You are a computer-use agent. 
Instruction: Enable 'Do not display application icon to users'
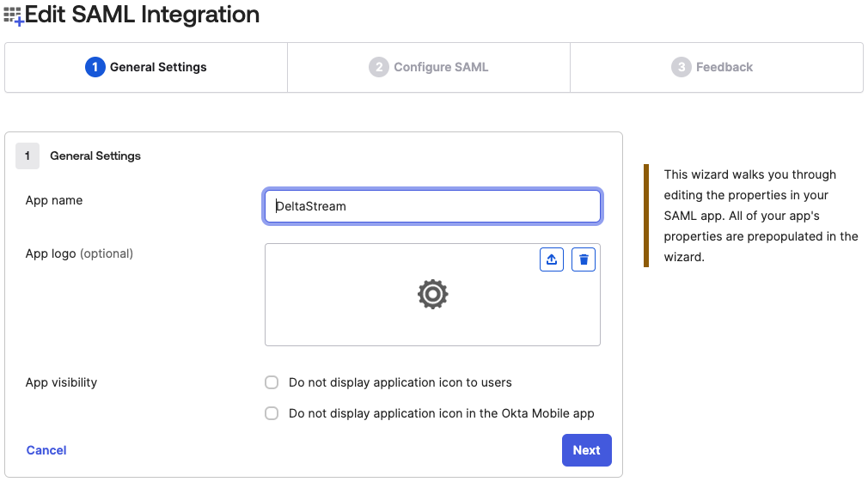tap(272, 382)
